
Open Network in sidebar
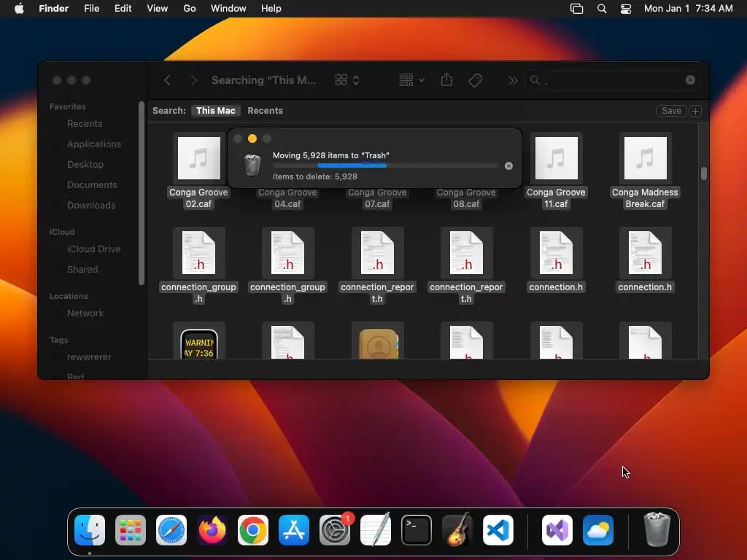tap(85, 314)
